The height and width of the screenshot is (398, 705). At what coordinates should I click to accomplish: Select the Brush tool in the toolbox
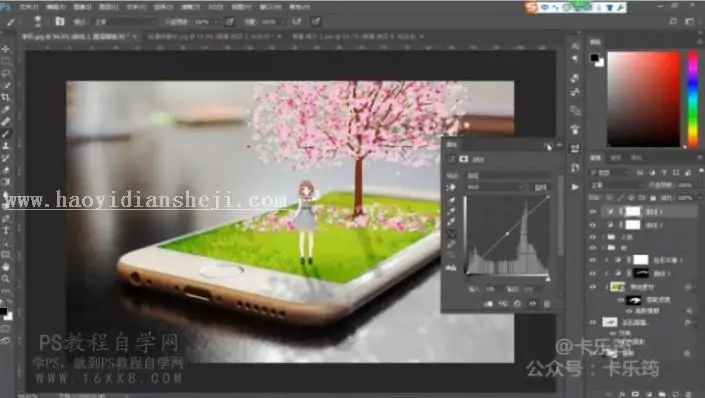[x=6, y=134]
